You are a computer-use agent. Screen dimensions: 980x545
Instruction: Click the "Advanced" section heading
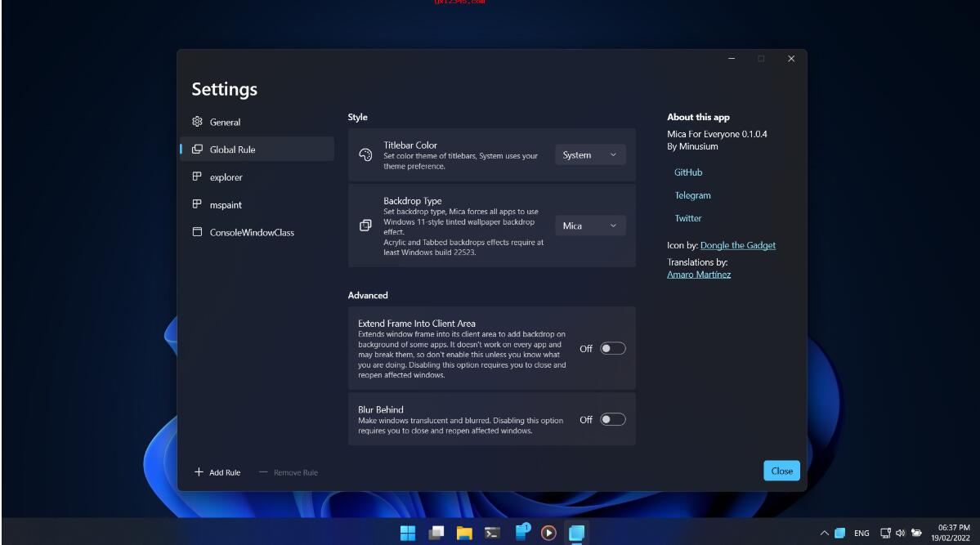[368, 295]
